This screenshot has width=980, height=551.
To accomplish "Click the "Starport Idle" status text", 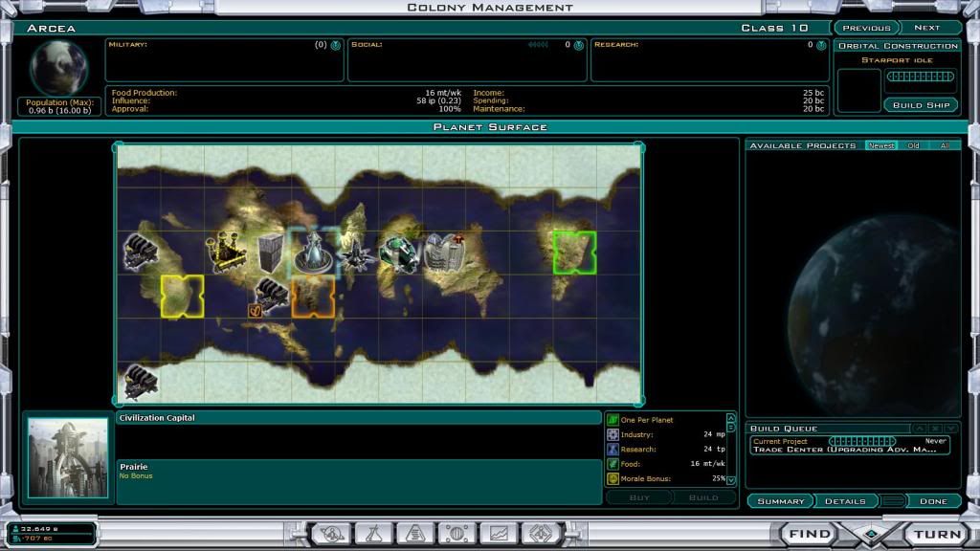I will [897, 60].
